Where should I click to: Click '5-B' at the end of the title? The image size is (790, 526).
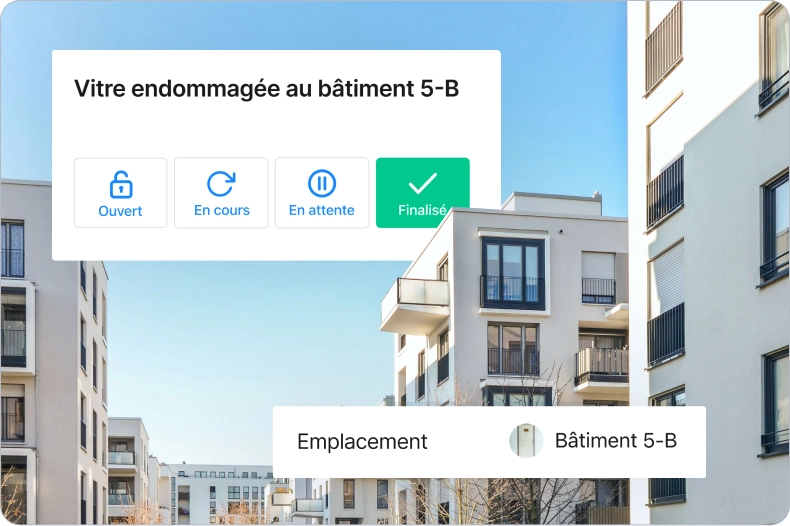coord(439,89)
